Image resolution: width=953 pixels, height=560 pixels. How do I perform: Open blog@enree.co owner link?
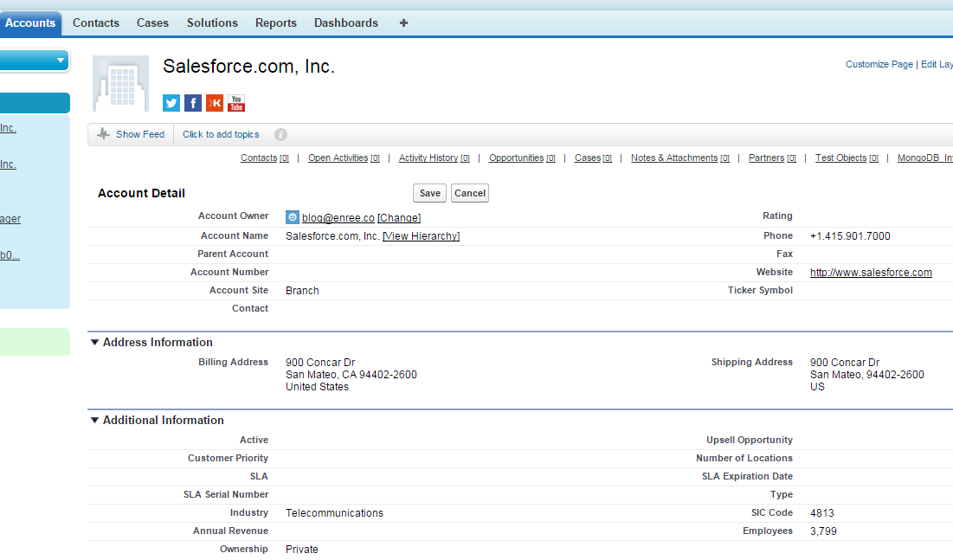coord(338,217)
